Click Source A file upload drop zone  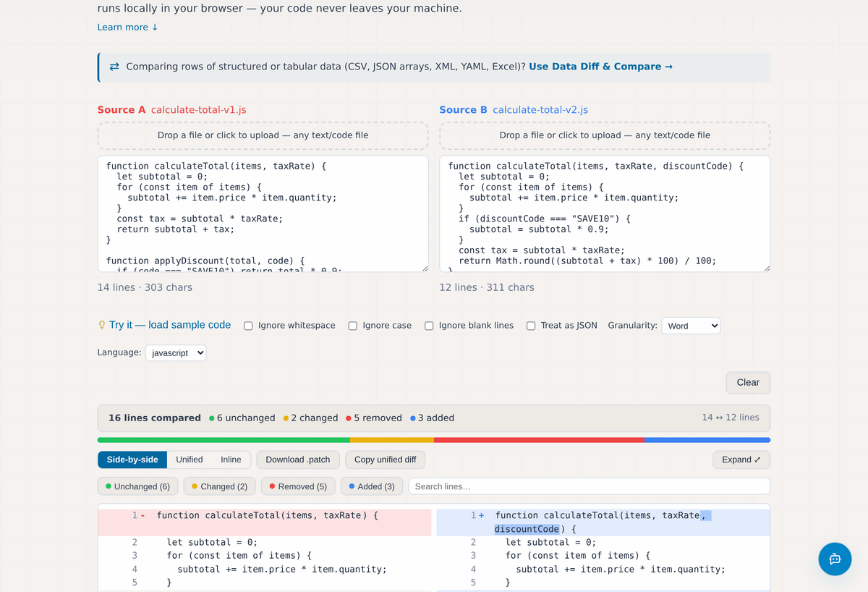point(263,135)
